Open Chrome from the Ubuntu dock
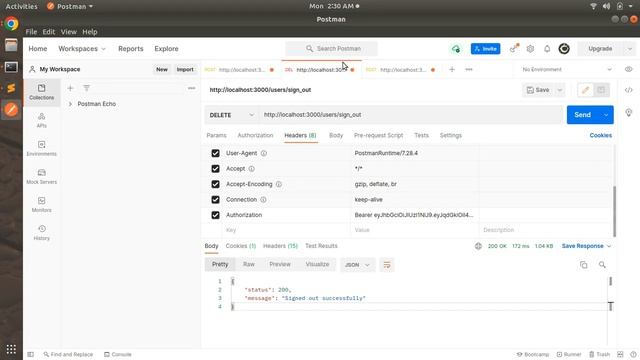Viewport: 640px width, 360px height. tap(11, 24)
